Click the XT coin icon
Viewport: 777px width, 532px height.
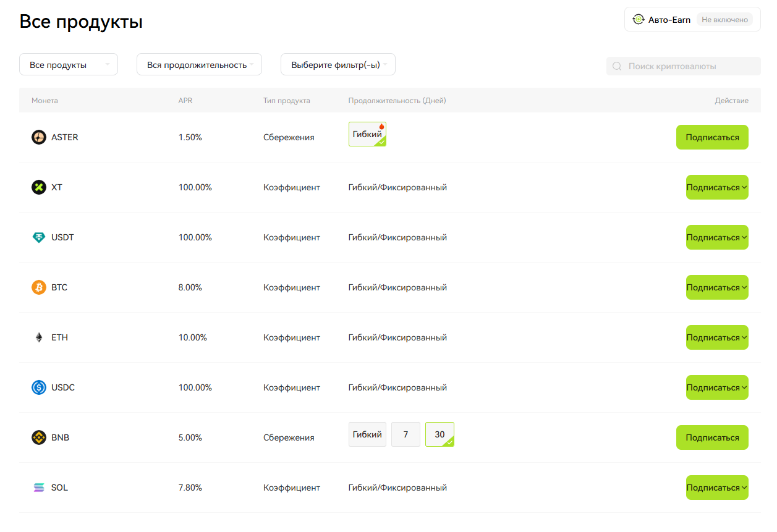coord(39,187)
